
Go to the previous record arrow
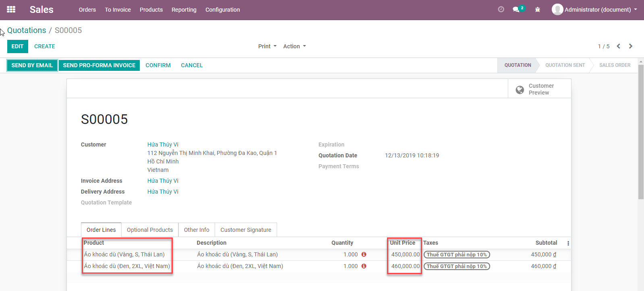[x=618, y=46]
